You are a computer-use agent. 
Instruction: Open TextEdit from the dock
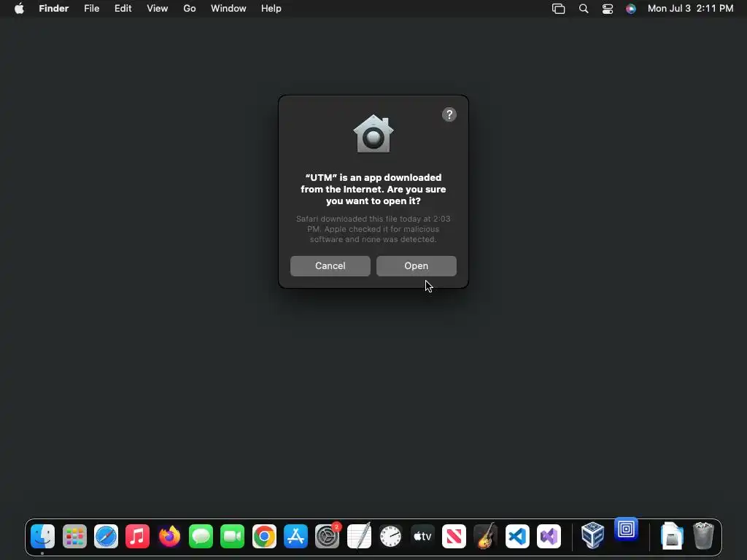tap(359, 536)
